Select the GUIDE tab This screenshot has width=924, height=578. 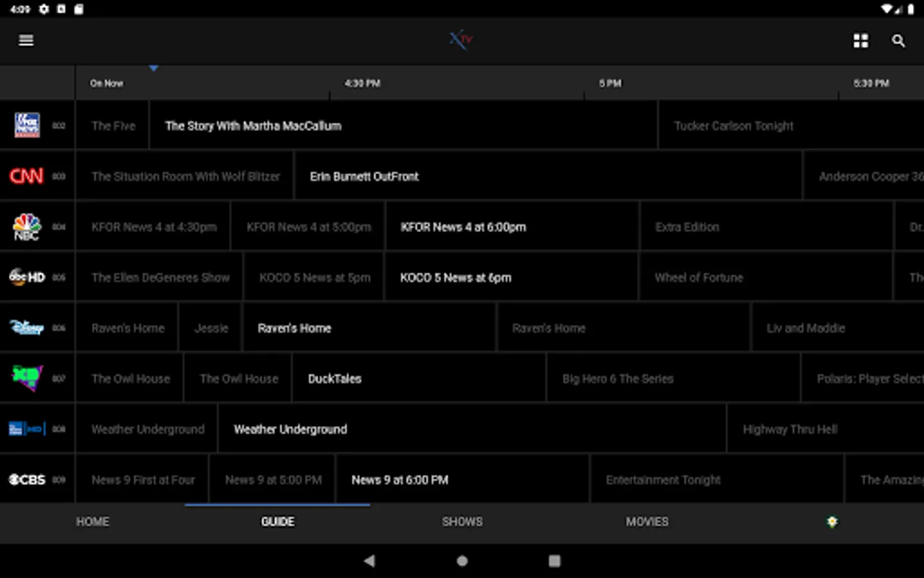(x=277, y=521)
